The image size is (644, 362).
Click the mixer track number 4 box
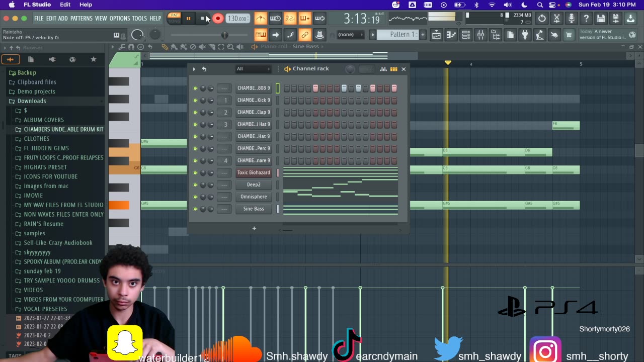click(225, 160)
